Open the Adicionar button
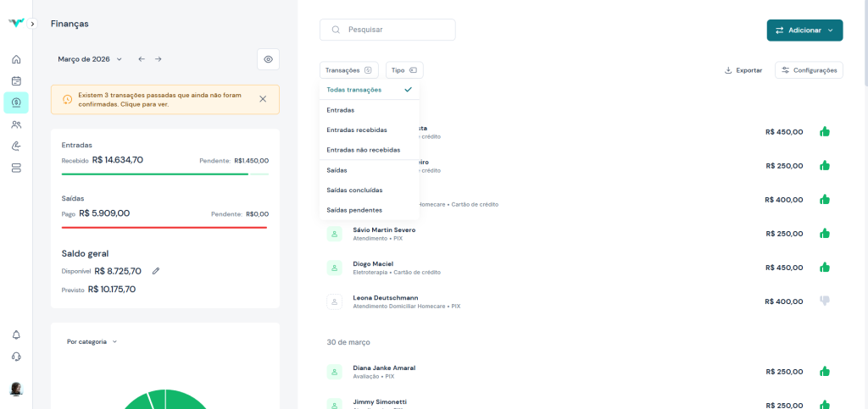The height and width of the screenshot is (409, 868). (804, 30)
